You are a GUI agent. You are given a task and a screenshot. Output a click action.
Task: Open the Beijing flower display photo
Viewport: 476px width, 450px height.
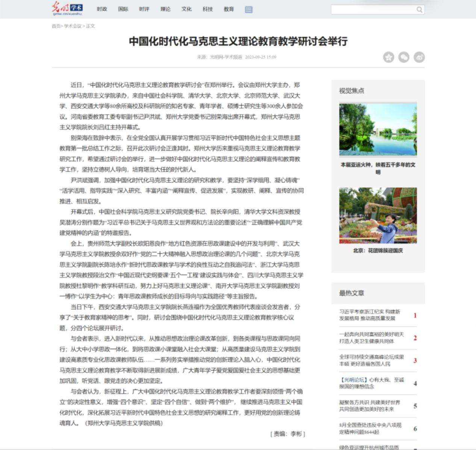pos(378,215)
